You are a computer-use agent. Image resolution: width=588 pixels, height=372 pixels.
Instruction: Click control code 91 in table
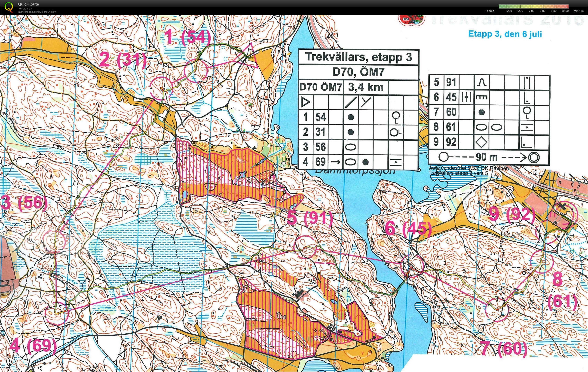coord(451,82)
